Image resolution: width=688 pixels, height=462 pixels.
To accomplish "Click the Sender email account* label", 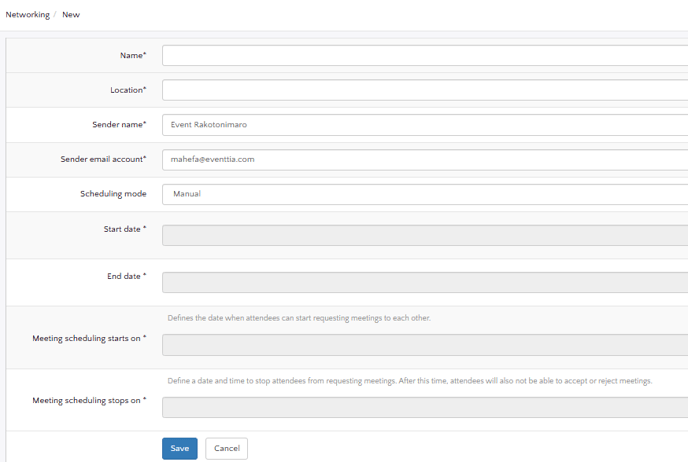I will (x=103, y=159).
